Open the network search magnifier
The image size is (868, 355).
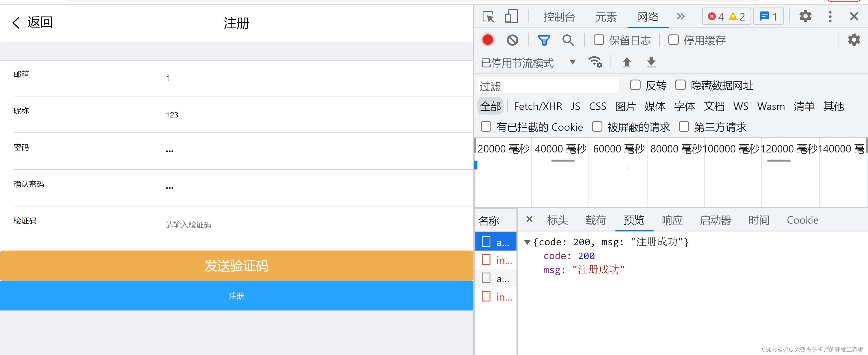[x=568, y=41]
